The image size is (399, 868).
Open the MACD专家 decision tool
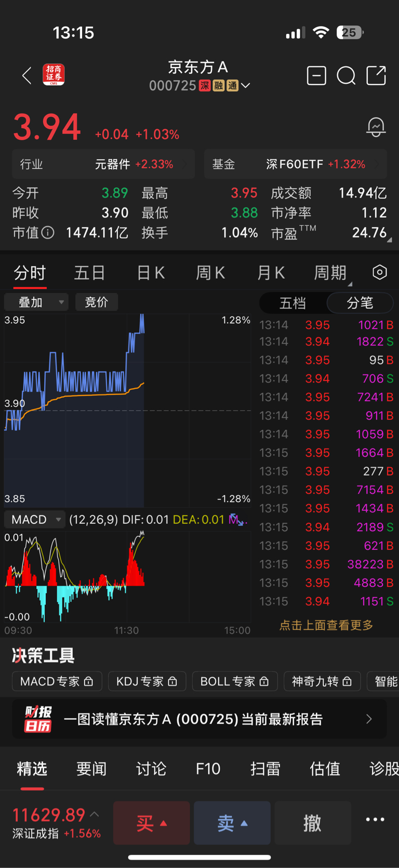57,681
